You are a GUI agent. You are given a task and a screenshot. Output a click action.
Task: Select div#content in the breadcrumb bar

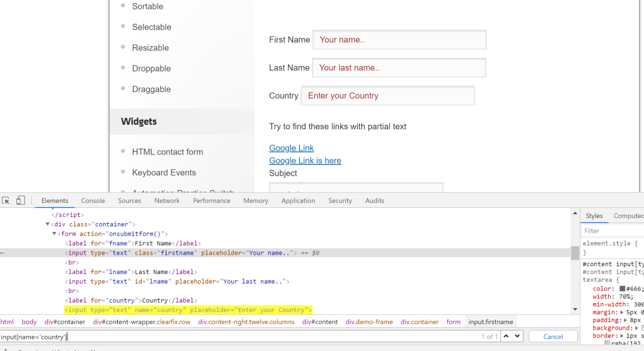[319, 321]
